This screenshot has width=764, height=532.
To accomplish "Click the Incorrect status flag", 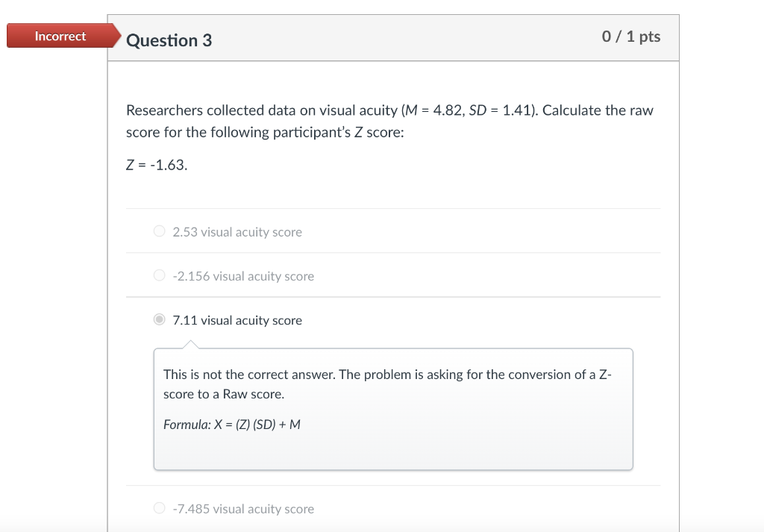I will click(60, 35).
